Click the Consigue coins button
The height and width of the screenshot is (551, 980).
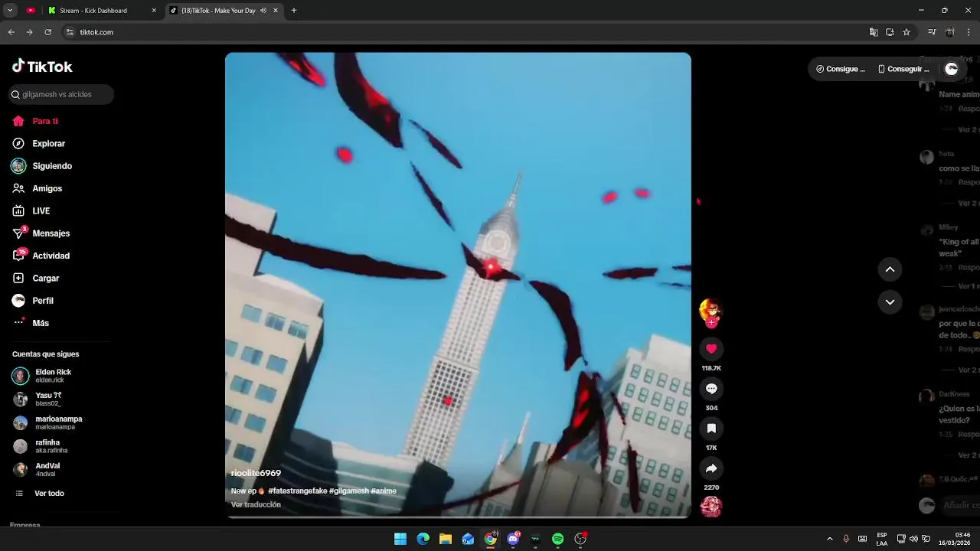(x=841, y=69)
